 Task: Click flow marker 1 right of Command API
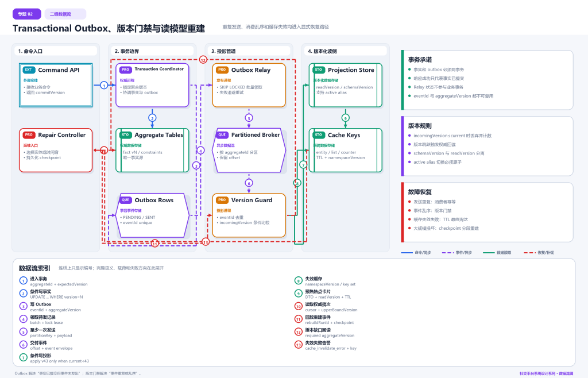click(x=104, y=86)
